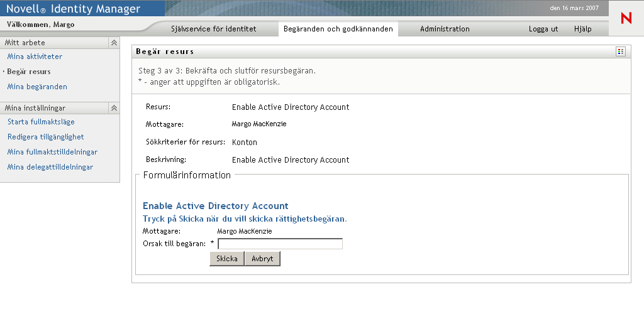The image size is (644, 319).
Task: Switch to Begäranden och godkännanden tab
Action: click(x=338, y=29)
